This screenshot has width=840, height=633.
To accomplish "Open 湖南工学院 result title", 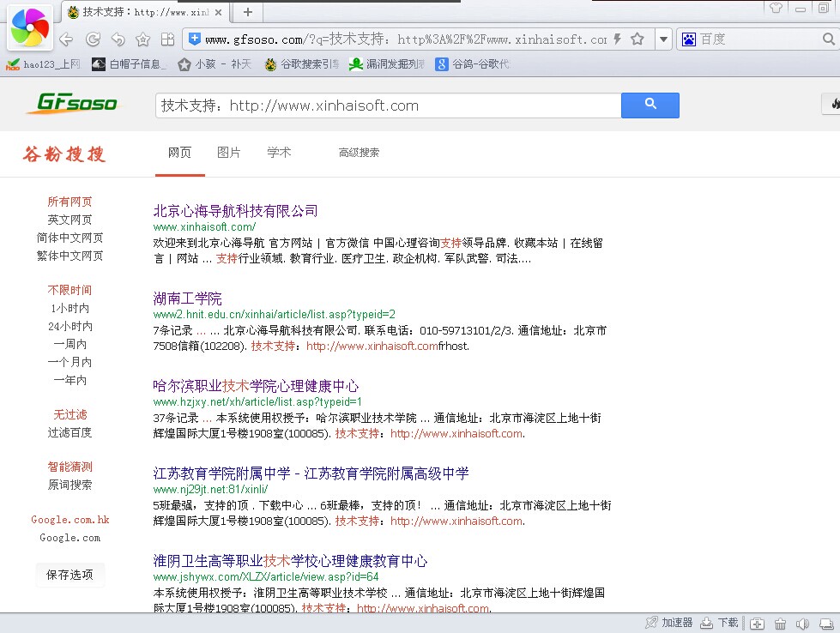I will click(188, 298).
